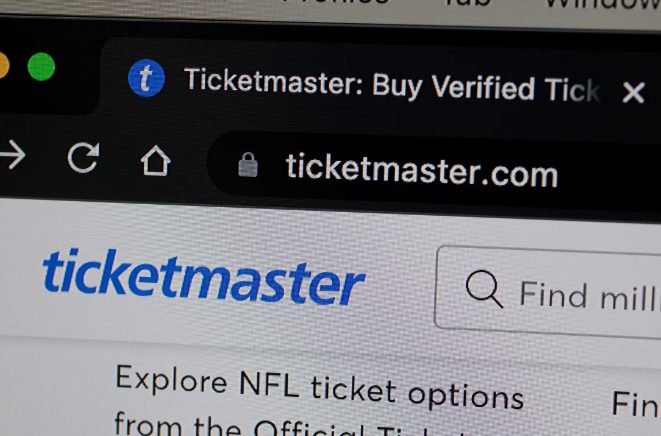Click the yellow minimize window button
The image size is (661, 436).
(3, 65)
